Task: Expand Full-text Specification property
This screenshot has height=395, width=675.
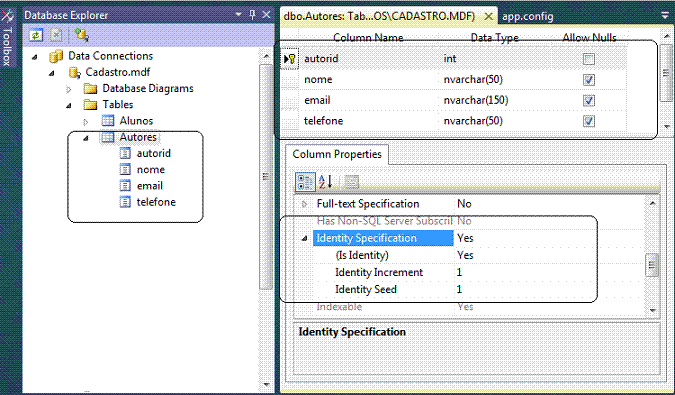Action: pos(304,204)
